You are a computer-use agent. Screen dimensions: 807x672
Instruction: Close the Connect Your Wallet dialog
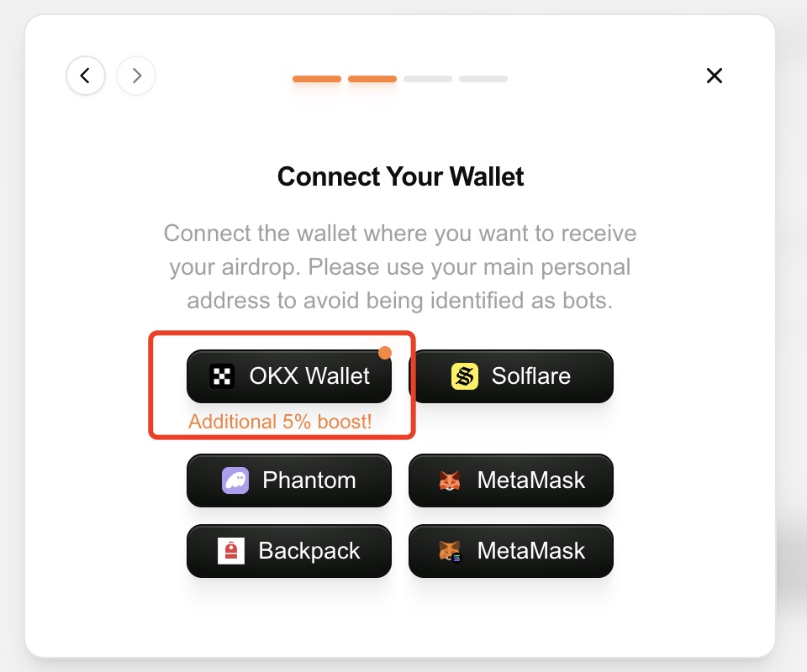click(715, 76)
